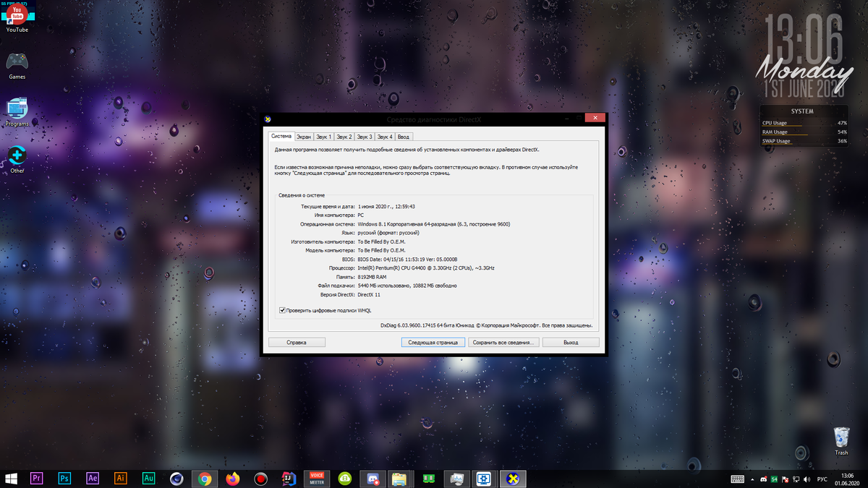Switch to the Система tab

281,136
